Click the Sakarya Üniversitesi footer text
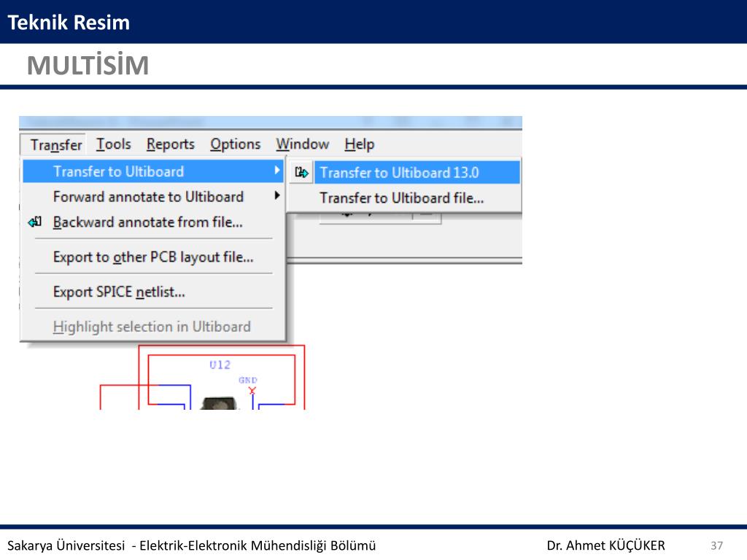 click(192, 545)
